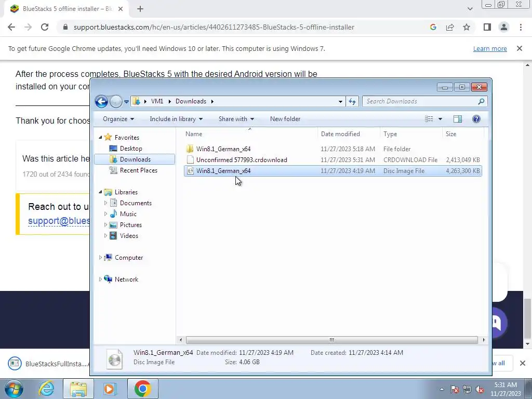532x399 pixels.
Task: Click the BlueStacksFullInsta download item in Chrome
Action: click(48, 363)
